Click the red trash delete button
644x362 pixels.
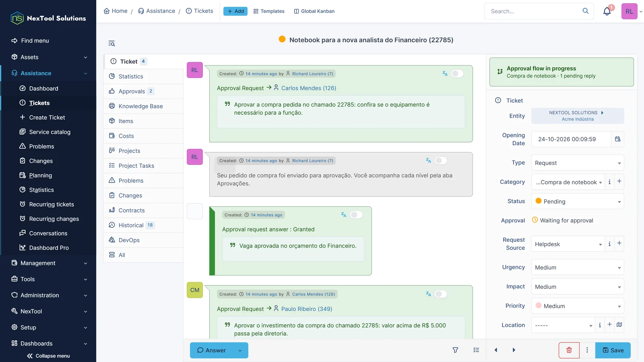[569, 350]
